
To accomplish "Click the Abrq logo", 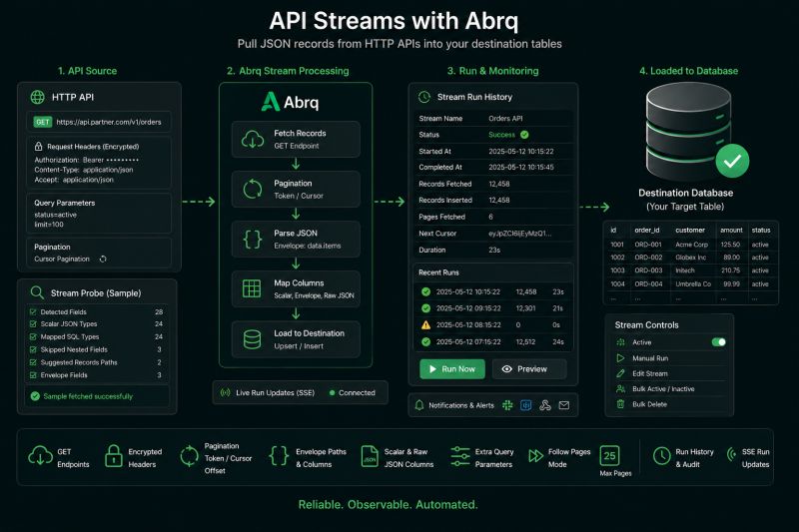I will tap(290, 102).
